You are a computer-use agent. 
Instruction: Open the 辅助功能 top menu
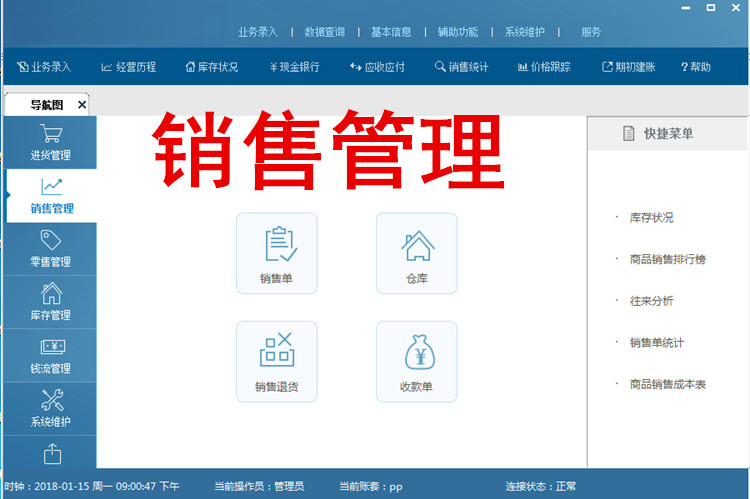pyautogui.click(x=458, y=32)
